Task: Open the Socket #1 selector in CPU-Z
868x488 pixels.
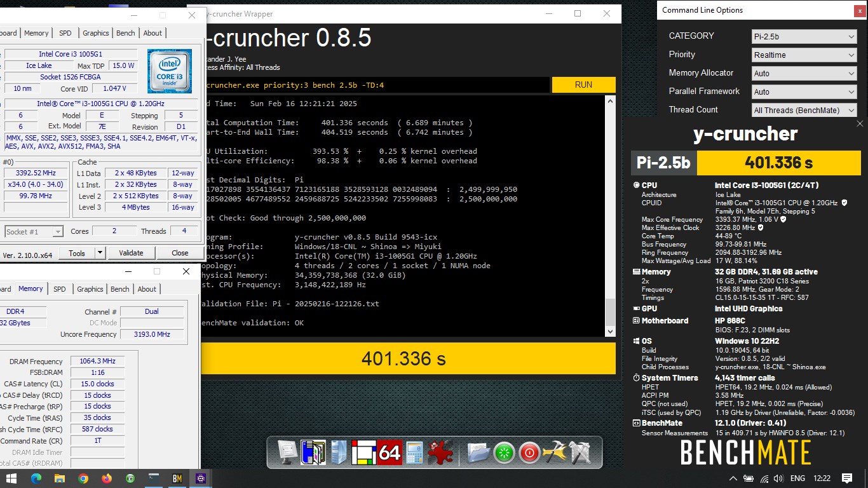Action: click(x=33, y=232)
